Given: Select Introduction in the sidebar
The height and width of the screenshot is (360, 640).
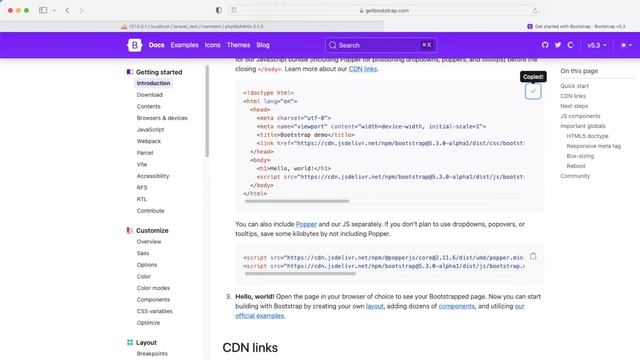Looking at the screenshot, I should tap(153, 83).
